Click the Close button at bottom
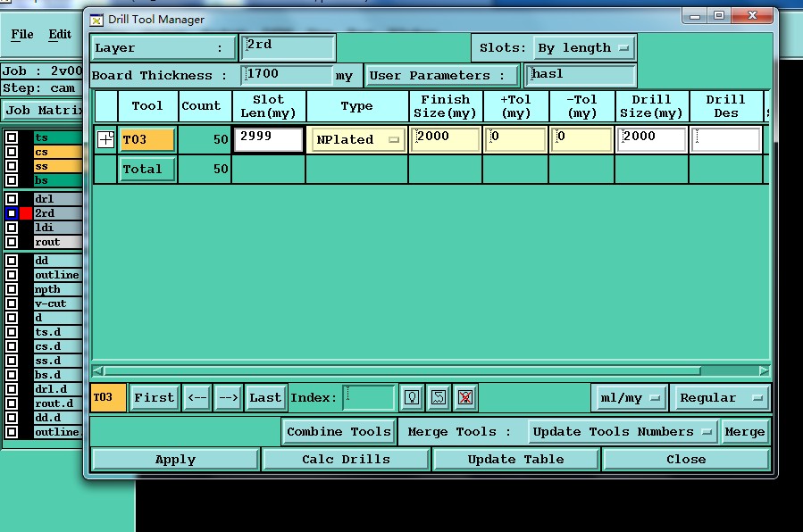This screenshot has width=803, height=532. (686, 460)
